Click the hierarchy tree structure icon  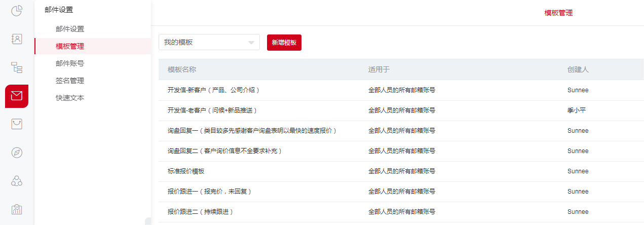point(17,67)
